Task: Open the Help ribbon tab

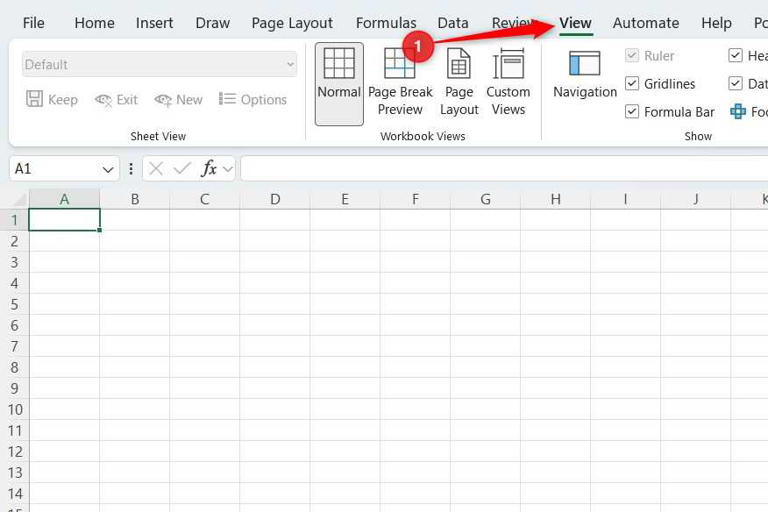Action: tap(716, 23)
